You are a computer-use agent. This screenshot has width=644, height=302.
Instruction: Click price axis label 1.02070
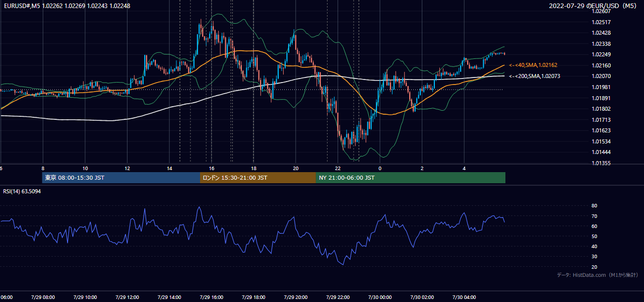[602, 76]
